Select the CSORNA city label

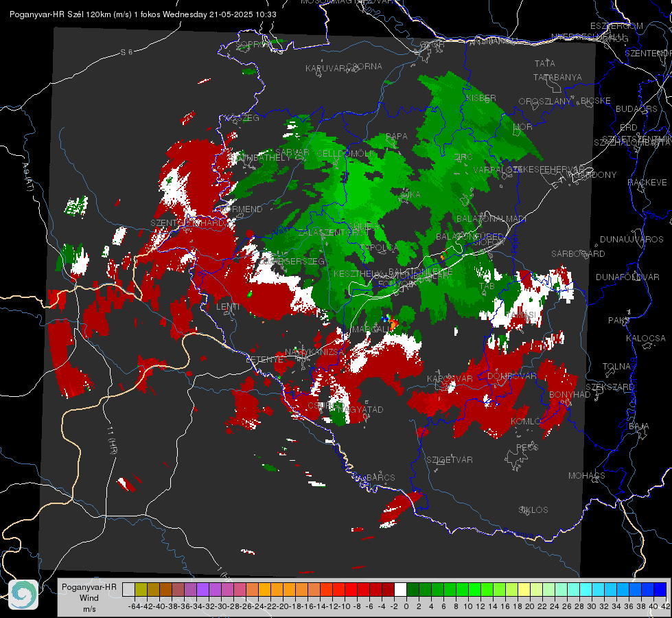[364, 67]
